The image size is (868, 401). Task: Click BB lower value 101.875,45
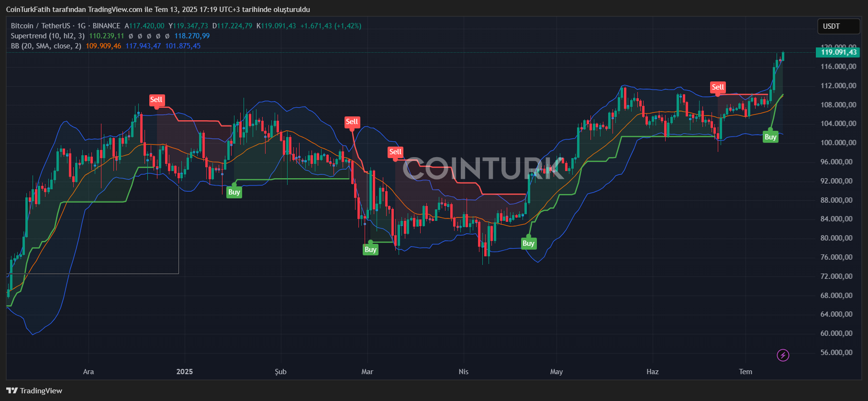click(x=183, y=46)
